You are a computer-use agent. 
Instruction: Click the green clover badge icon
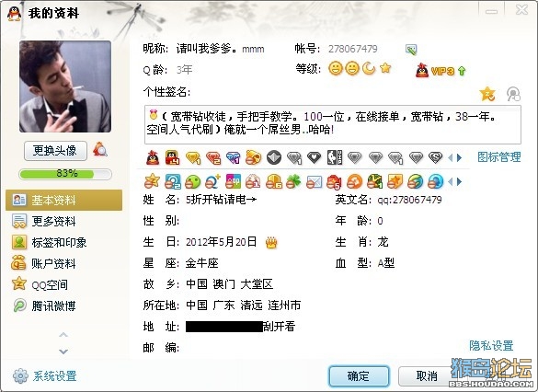(x=293, y=181)
